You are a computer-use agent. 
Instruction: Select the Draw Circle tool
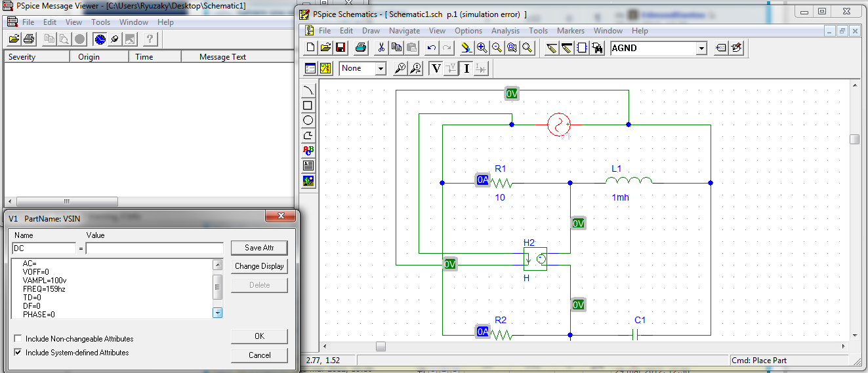pyautogui.click(x=308, y=121)
